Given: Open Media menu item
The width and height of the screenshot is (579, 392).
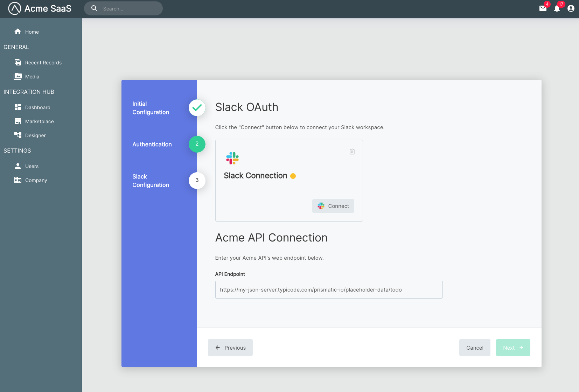Looking at the screenshot, I should (32, 77).
